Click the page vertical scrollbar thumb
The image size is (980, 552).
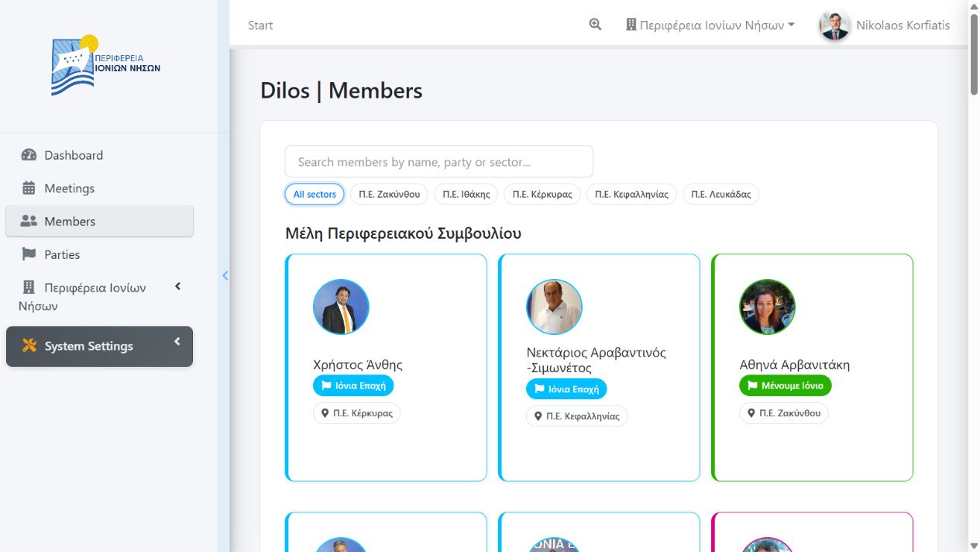[974, 54]
